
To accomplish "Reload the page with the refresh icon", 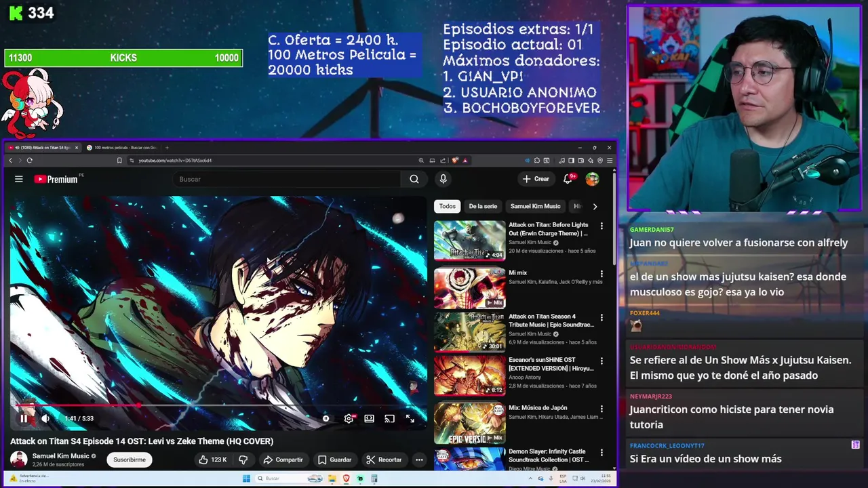I will pyautogui.click(x=29, y=161).
